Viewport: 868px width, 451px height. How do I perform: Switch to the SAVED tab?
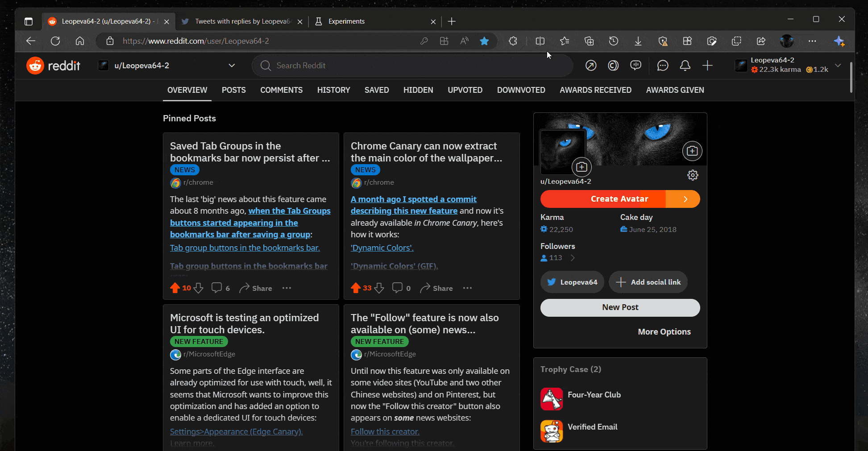[x=377, y=90]
